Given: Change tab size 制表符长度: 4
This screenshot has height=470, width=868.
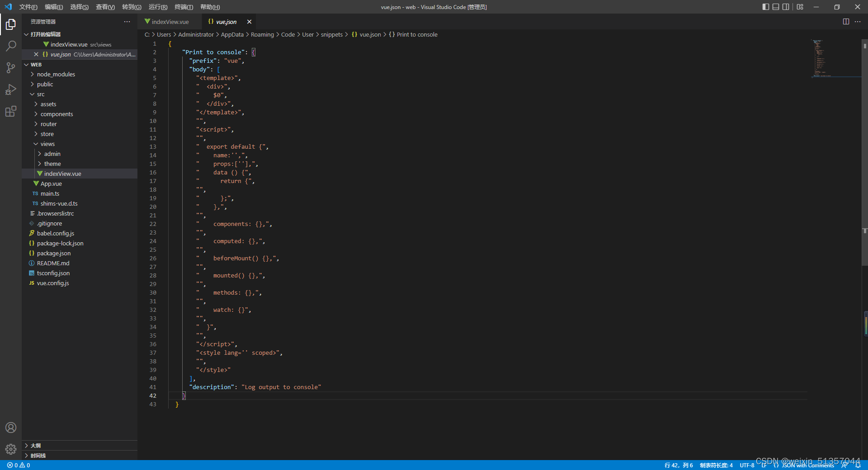Looking at the screenshot, I should pyautogui.click(x=716, y=465).
